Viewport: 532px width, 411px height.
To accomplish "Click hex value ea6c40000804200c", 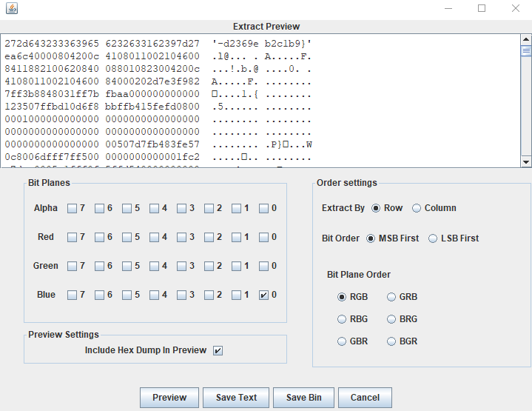I will click(52, 56).
